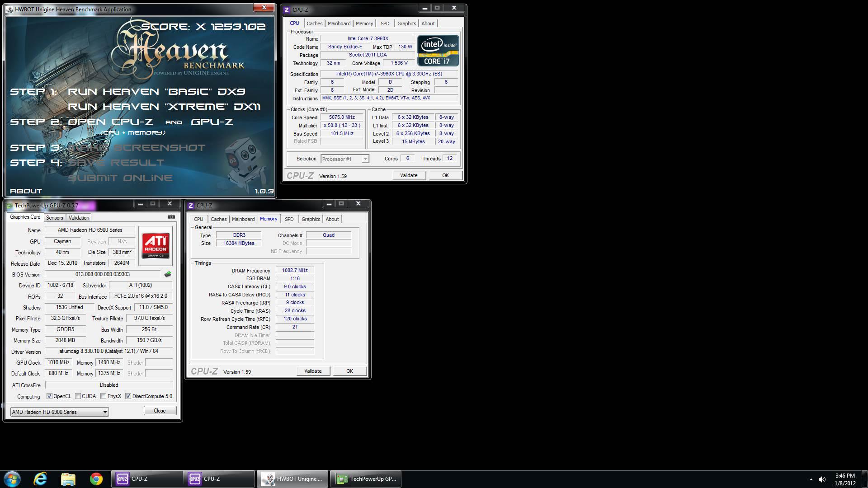This screenshot has height=488, width=868.
Task: Switch to TechPowerUp GPU-Z taskbar button
Action: click(366, 479)
